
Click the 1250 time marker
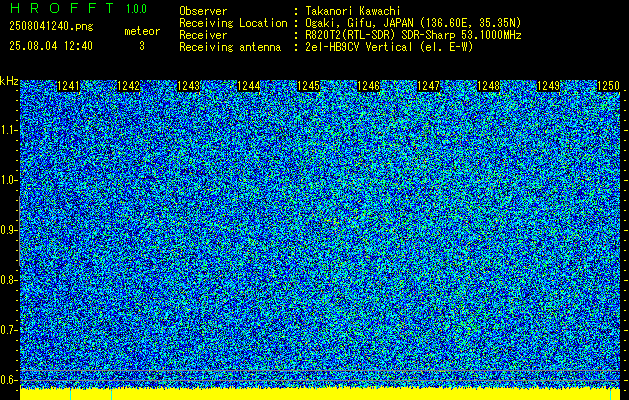(608, 86)
